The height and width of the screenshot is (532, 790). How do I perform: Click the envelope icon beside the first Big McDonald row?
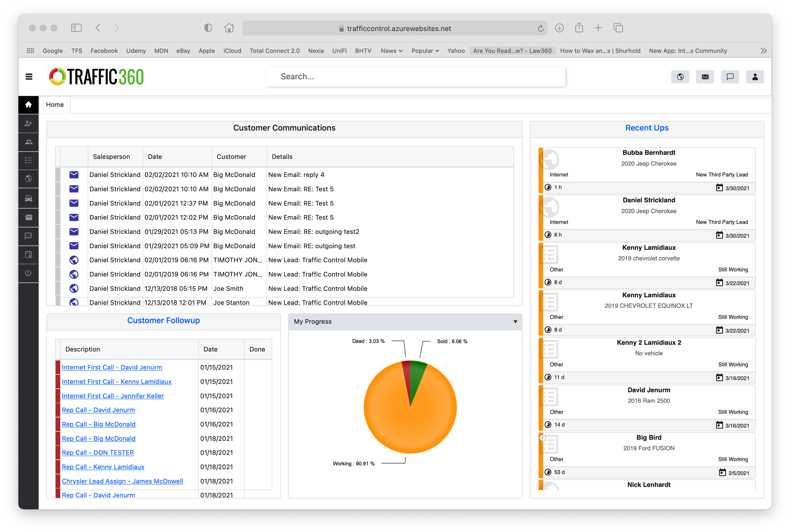coord(74,175)
